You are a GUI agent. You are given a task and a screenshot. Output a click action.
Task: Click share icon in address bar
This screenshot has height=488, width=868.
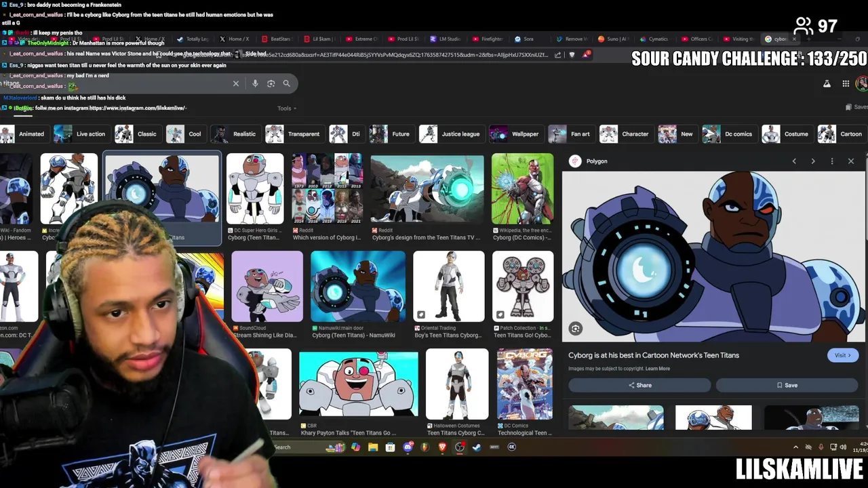coord(557,55)
